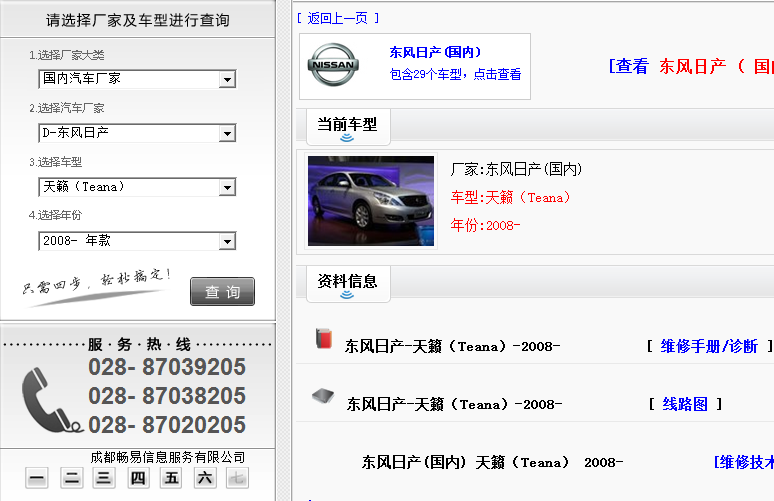Click text 车型:天籁（Teana）in red

(x=510, y=197)
